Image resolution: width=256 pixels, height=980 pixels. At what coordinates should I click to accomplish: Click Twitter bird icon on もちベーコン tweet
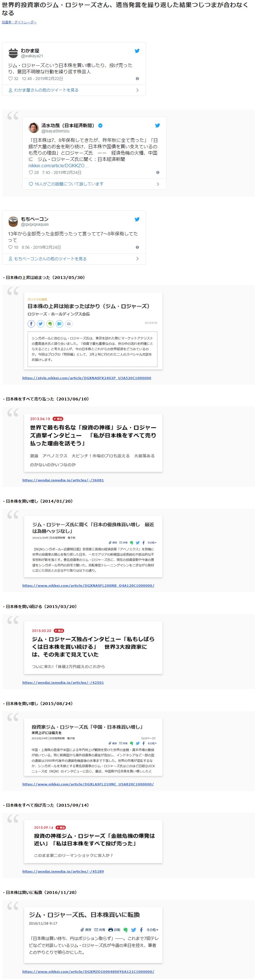(137, 219)
